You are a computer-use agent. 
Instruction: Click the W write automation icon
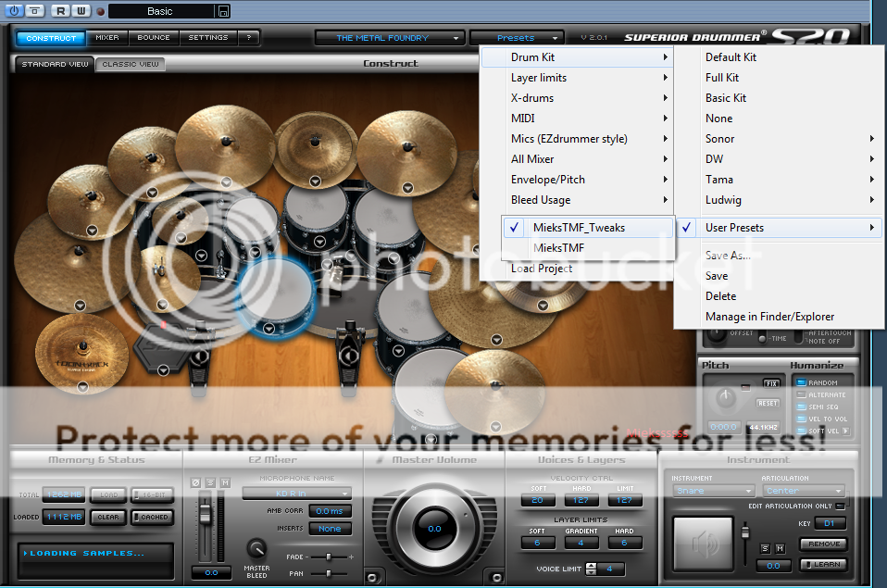coord(81,11)
